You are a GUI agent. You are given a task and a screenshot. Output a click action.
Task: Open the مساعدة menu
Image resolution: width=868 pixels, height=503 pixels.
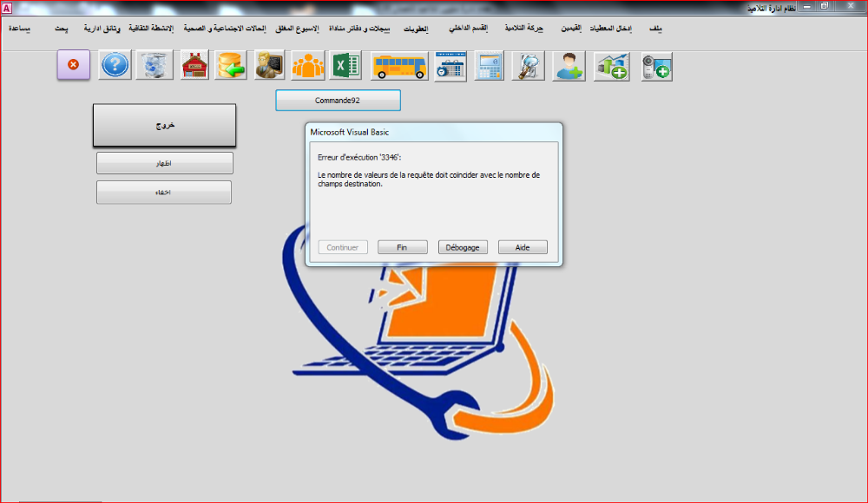coord(21,29)
